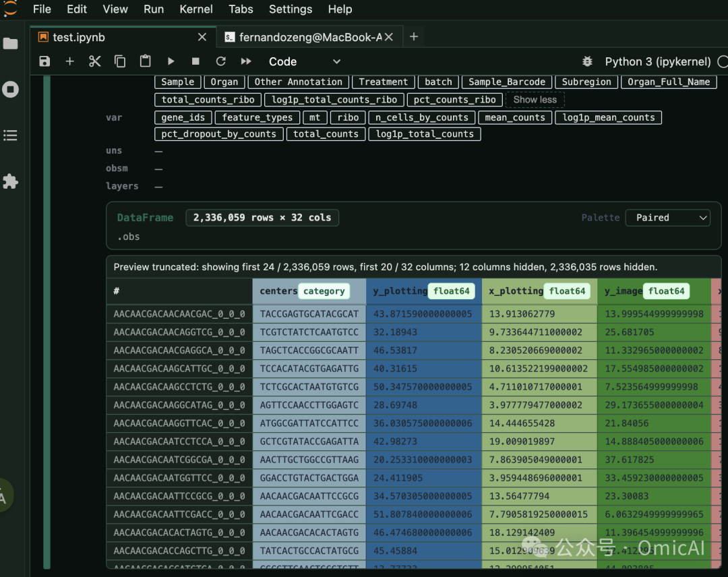The image size is (728, 577).
Task: Paste cell from clipboard
Action: pos(146,61)
